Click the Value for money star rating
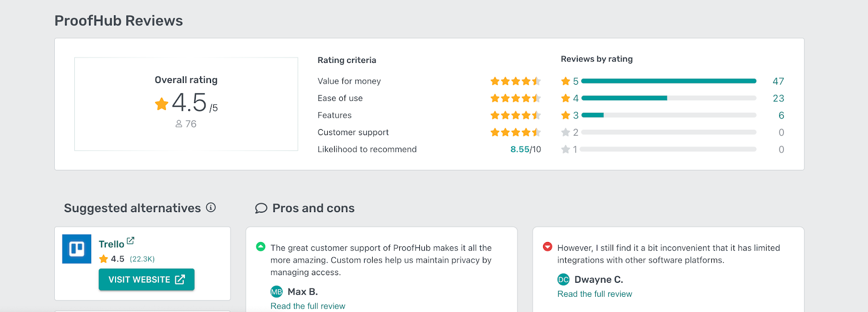 tap(515, 81)
